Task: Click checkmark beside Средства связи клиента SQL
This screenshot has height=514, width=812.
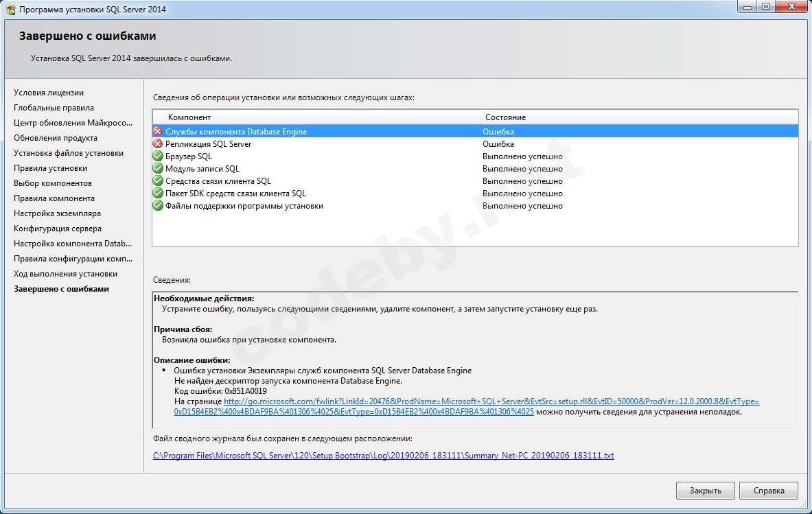Action: [158, 181]
